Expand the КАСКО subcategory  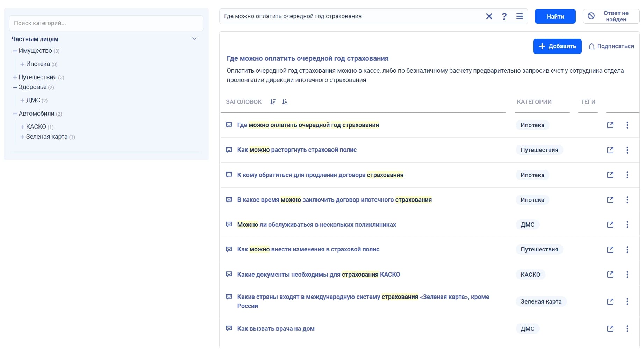[22, 127]
